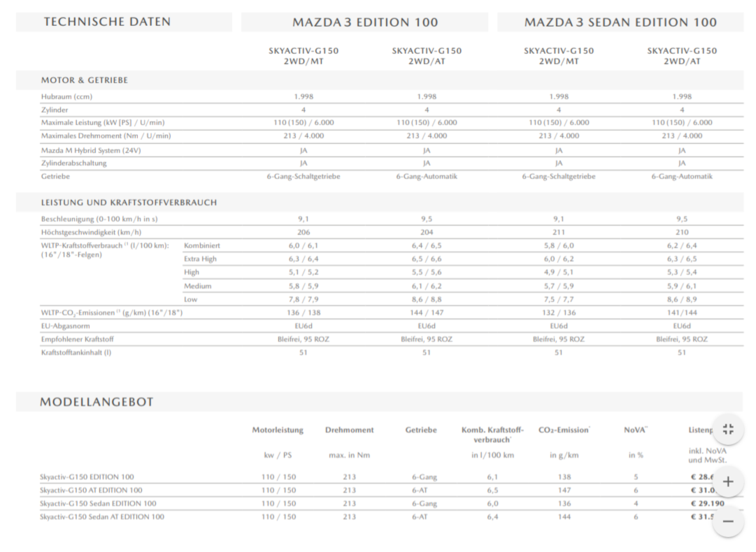Click the CO2 emissions value '136 / 138'
The height and width of the screenshot is (552, 756).
click(304, 312)
